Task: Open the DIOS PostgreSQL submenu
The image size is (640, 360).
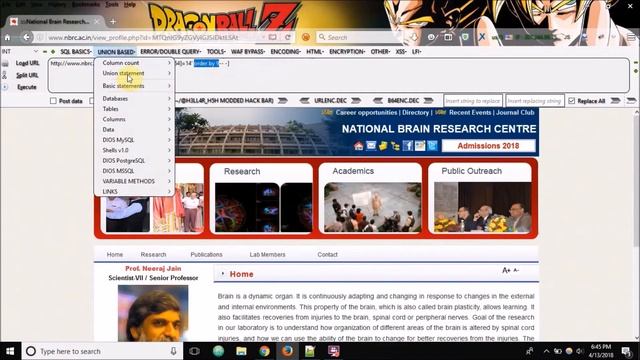Action: [x=135, y=161]
